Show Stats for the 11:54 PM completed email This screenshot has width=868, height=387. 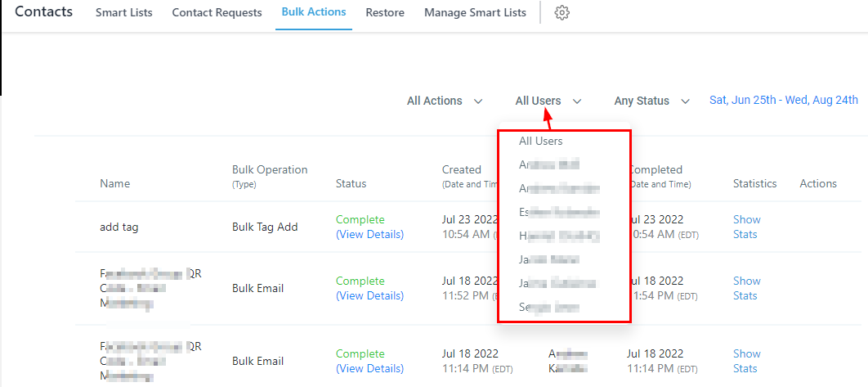coord(746,288)
